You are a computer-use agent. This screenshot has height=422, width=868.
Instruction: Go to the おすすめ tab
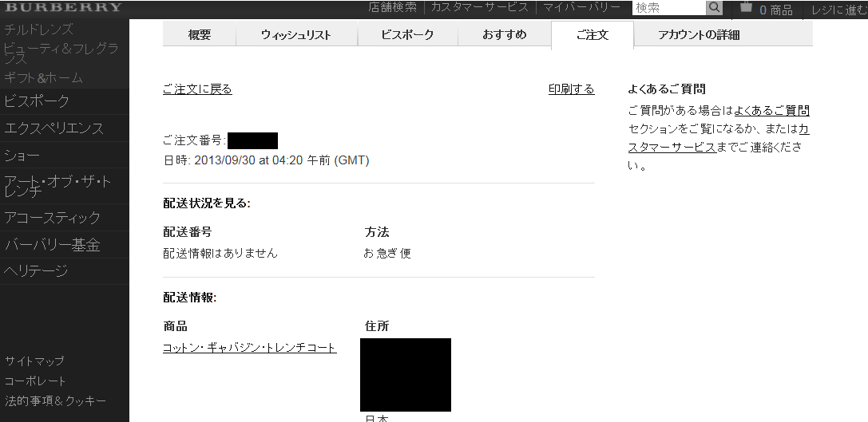tap(504, 35)
